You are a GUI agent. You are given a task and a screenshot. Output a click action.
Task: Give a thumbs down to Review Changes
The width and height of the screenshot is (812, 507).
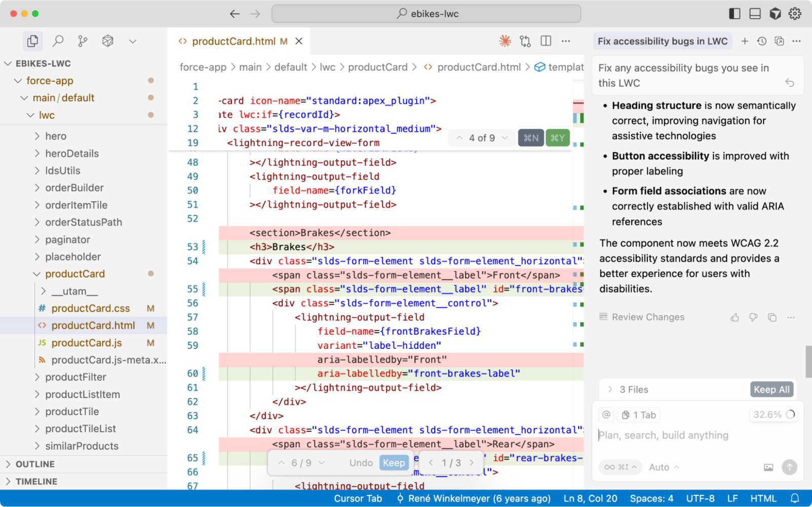tap(753, 317)
